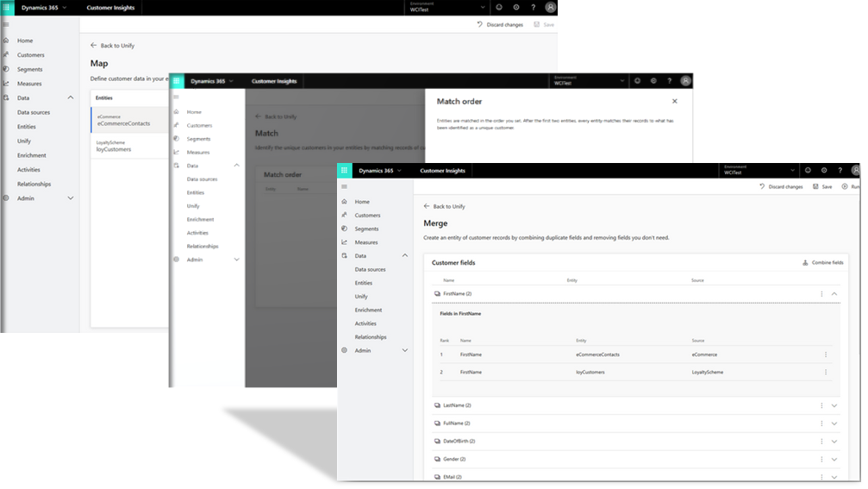This screenshot has height=489, width=868.
Task: Open the app launcher in the Match window
Action: pos(176,81)
